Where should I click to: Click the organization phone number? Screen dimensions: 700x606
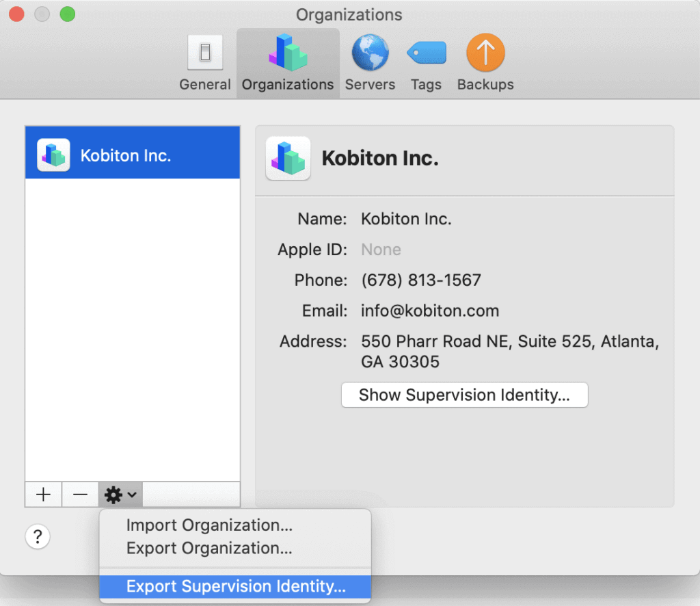coord(420,280)
